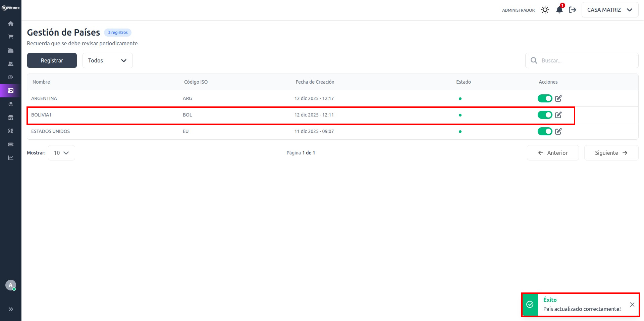Viewport: 644px width, 321px height.
Task: Select the film strip sidebar menu item
Action: point(11,91)
